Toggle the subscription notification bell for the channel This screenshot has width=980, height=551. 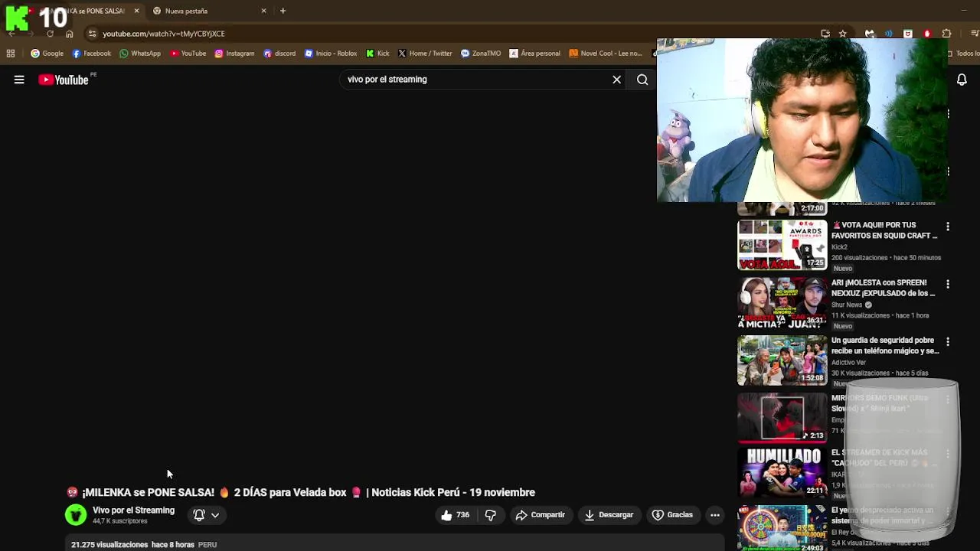199,515
